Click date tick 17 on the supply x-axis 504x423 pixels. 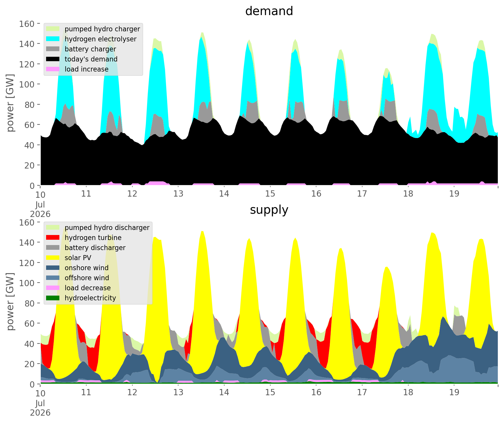point(362,393)
